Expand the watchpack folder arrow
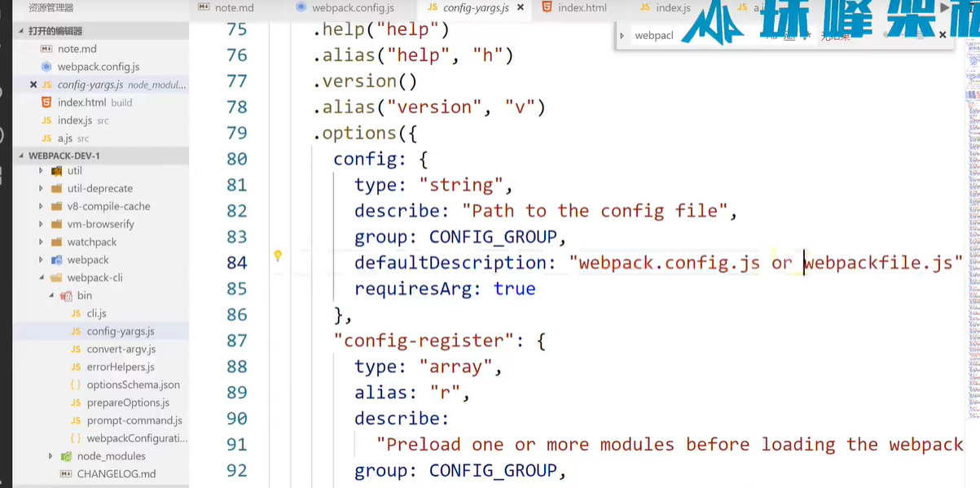 point(42,242)
